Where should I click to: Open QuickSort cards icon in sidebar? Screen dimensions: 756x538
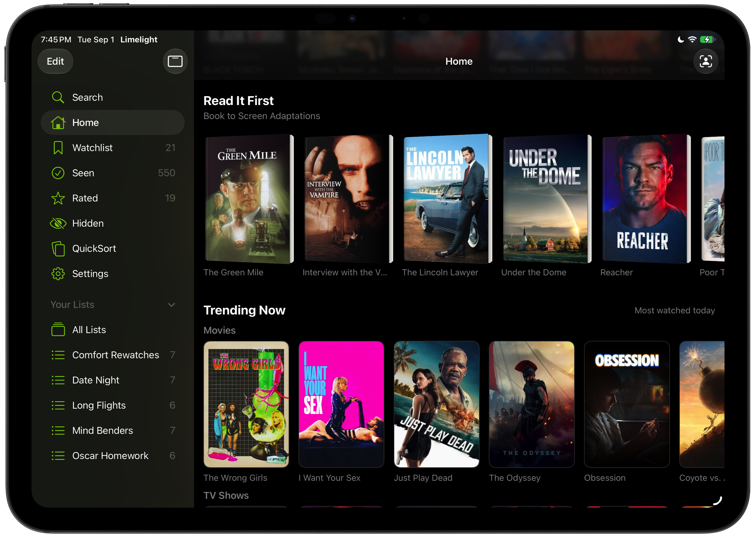click(58, 248)
